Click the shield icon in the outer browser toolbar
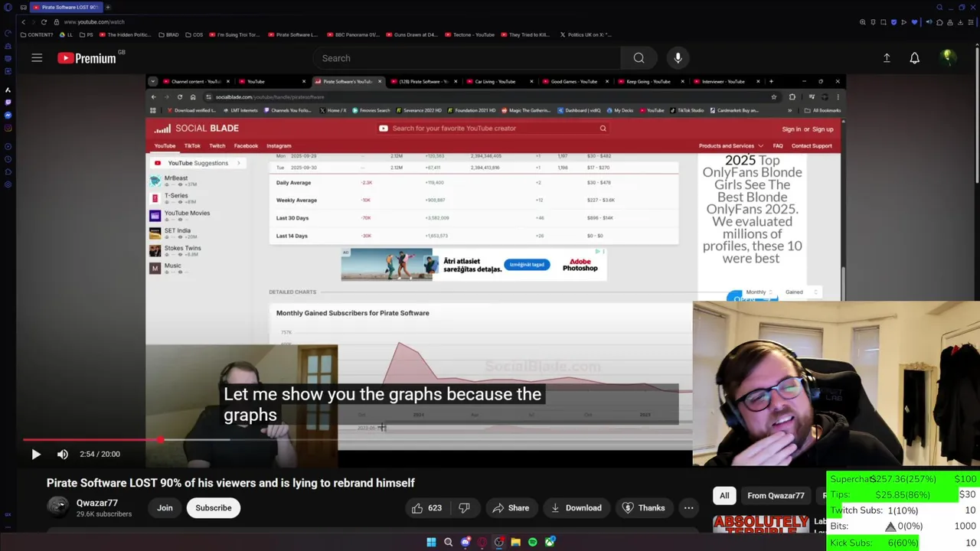 click(x=893, y=22)
